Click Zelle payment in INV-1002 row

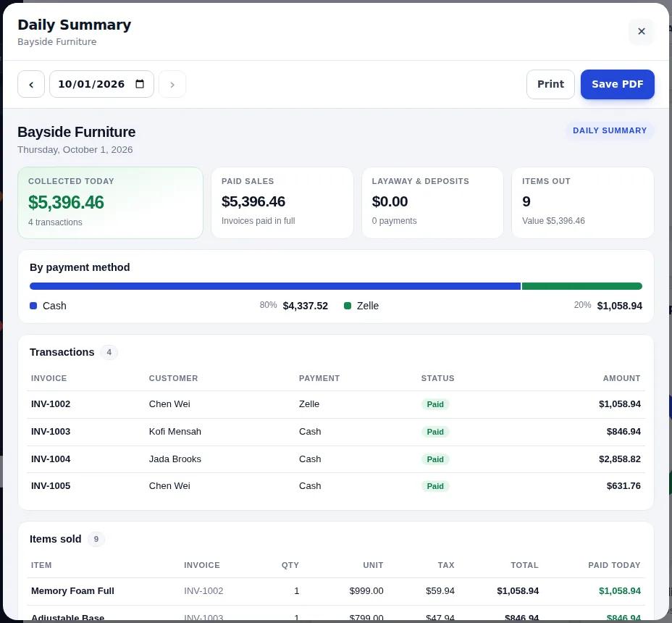(x=309, y=404)
